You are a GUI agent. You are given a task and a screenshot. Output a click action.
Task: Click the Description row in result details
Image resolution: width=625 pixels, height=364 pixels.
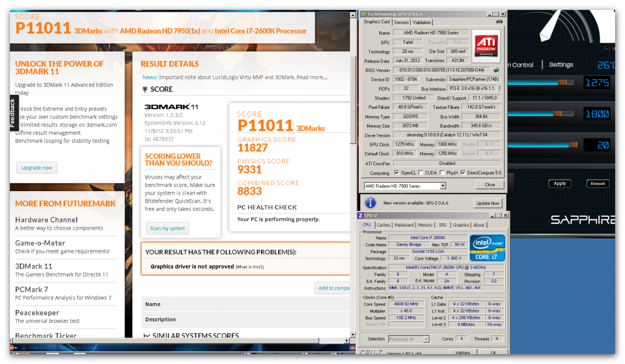tap(245, 319)
